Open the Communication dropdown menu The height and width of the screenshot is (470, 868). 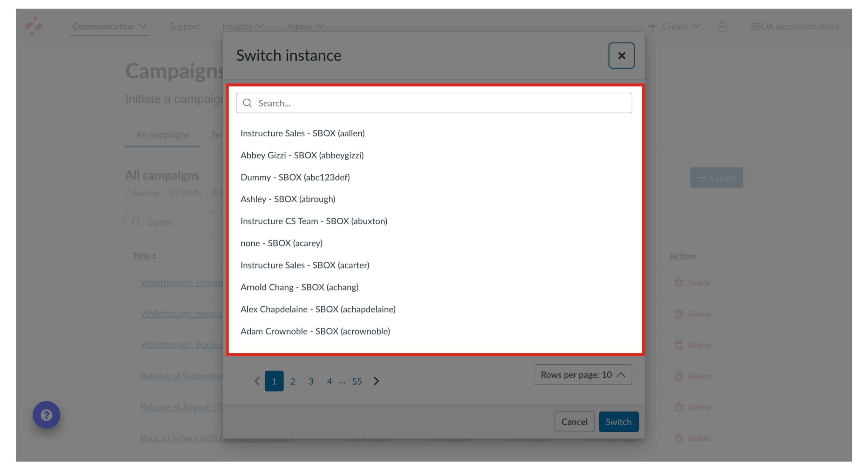click(x=109, y=26)
